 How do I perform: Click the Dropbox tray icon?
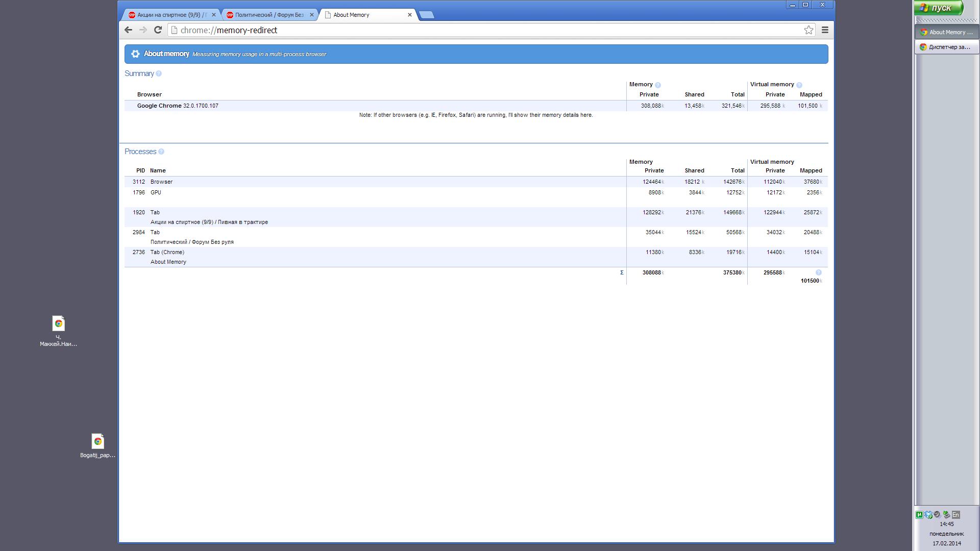pos(928,515)
